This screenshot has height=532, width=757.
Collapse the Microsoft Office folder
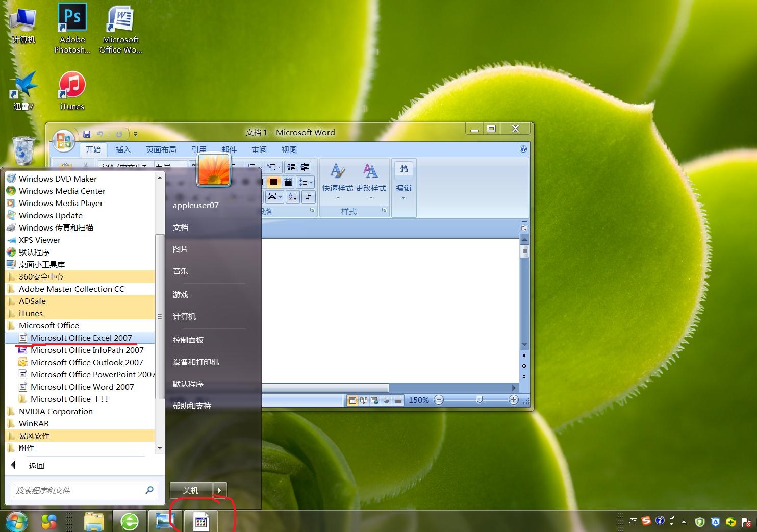coord(80,325)
